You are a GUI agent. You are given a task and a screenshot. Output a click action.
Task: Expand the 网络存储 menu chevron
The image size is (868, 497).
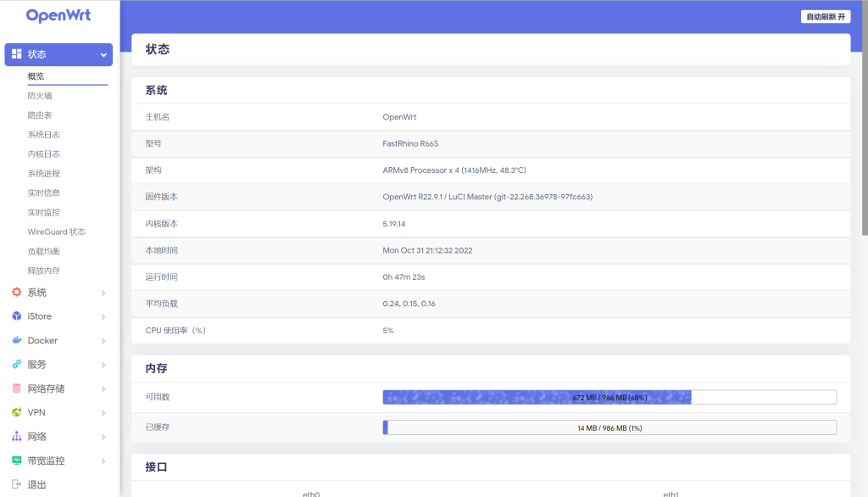pos(103,389)
